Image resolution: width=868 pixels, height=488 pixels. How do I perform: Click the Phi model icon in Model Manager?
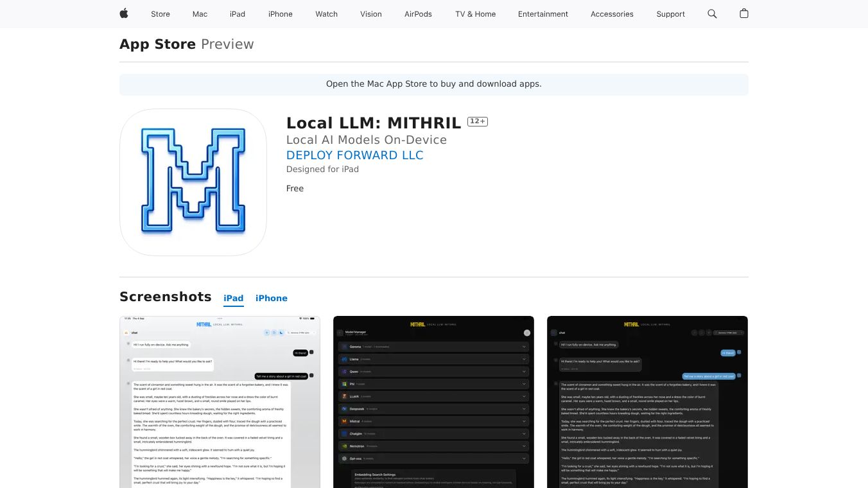345,384
